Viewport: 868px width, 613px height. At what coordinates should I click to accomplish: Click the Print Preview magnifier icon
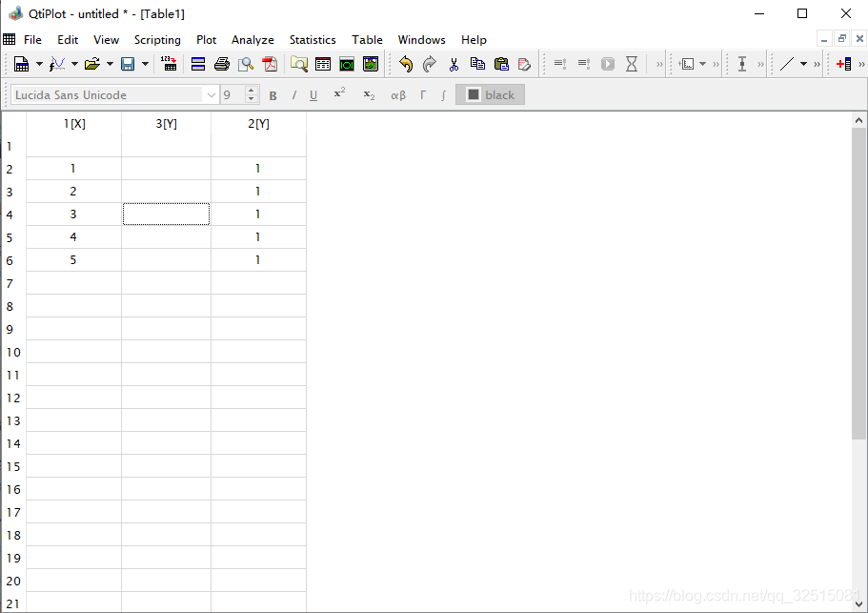click(245, 64)
